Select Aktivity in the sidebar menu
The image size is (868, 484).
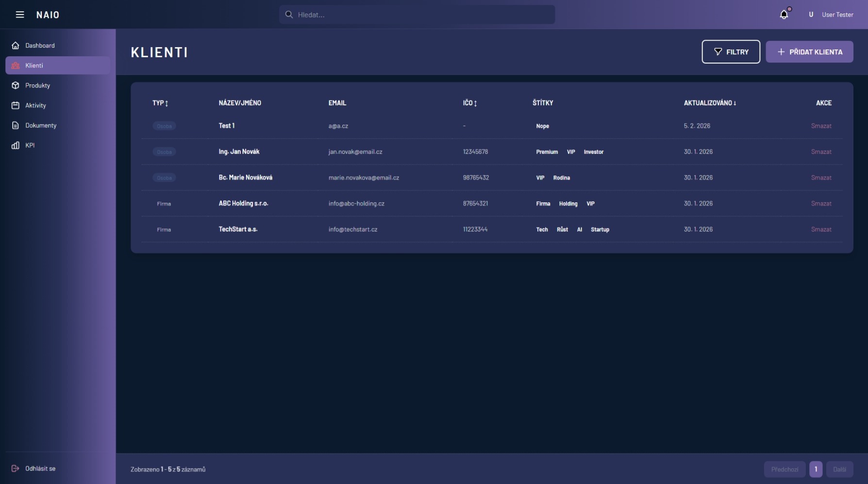pyautogui.click(x=36, y=105)
